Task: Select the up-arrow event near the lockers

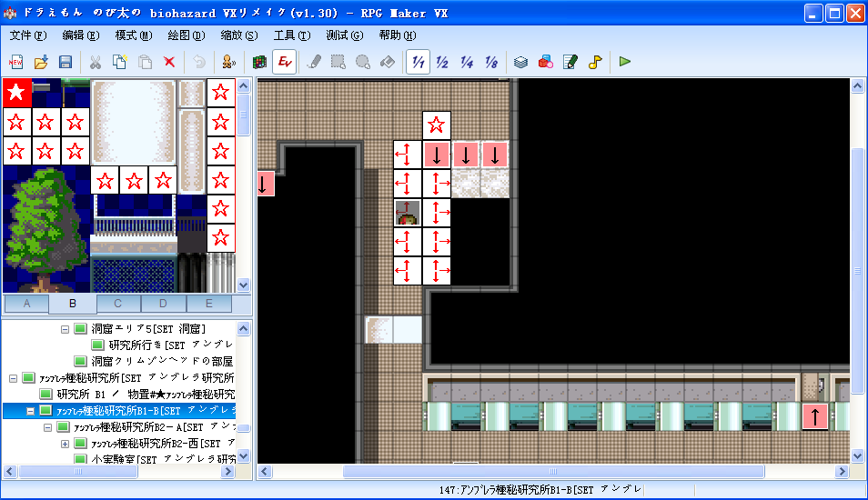Action: 815,416
